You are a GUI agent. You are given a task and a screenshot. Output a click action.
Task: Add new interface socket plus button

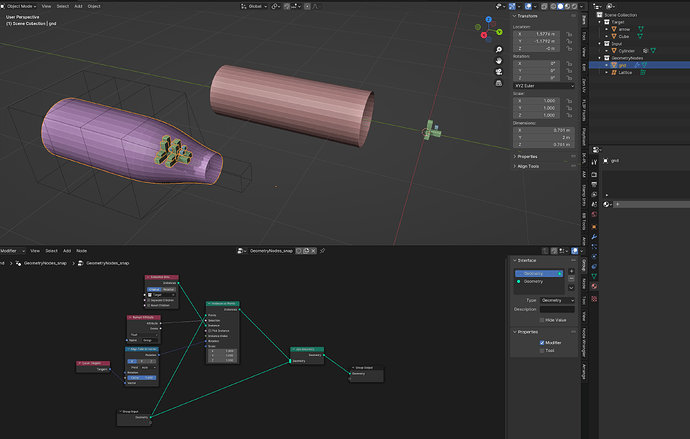571,271
